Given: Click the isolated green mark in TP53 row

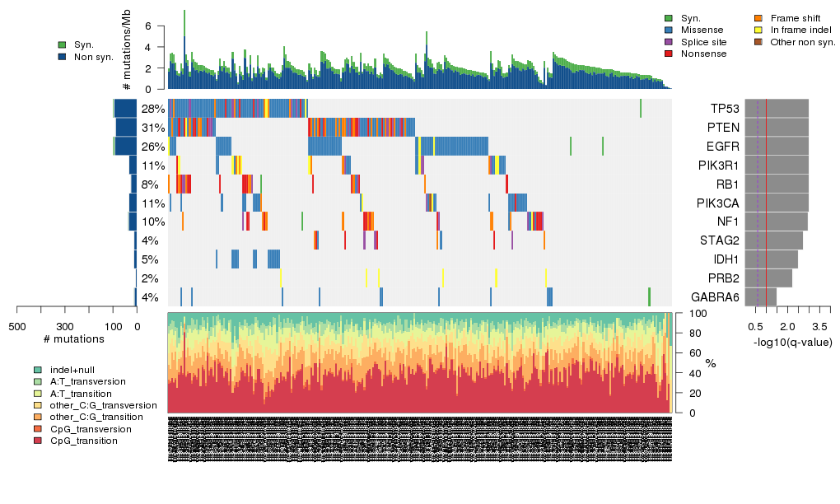Looking at the screenshot, I should coord(641,109).
